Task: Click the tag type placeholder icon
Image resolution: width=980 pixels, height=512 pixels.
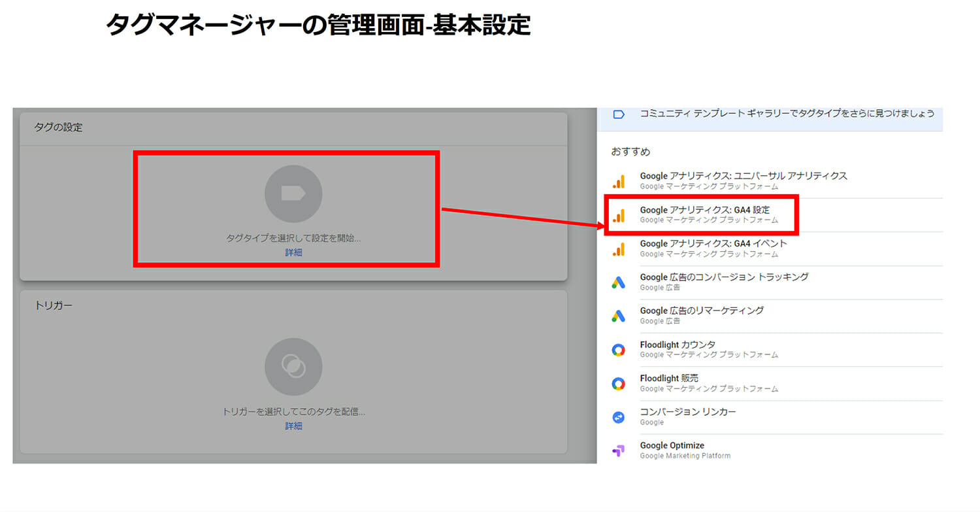Action: (293, 194)
